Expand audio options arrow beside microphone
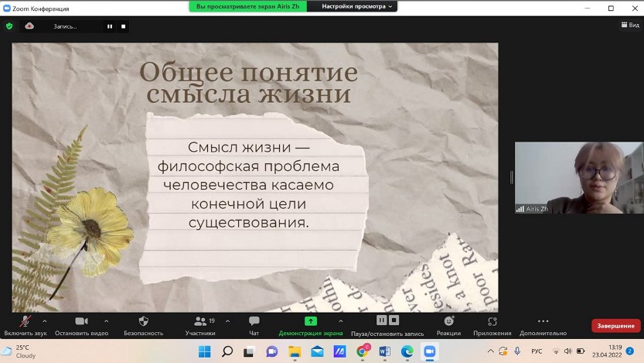The image size is (644, 363). point(44,320)
